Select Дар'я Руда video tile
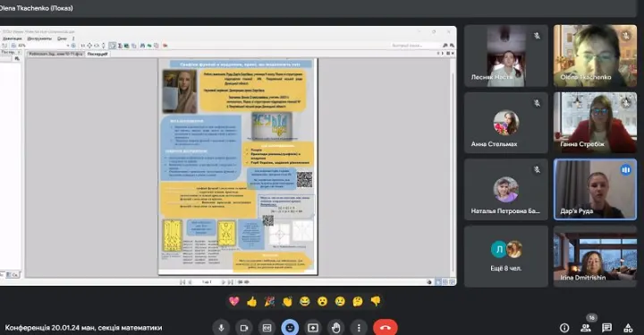644x335 pixels. point(595,189)
